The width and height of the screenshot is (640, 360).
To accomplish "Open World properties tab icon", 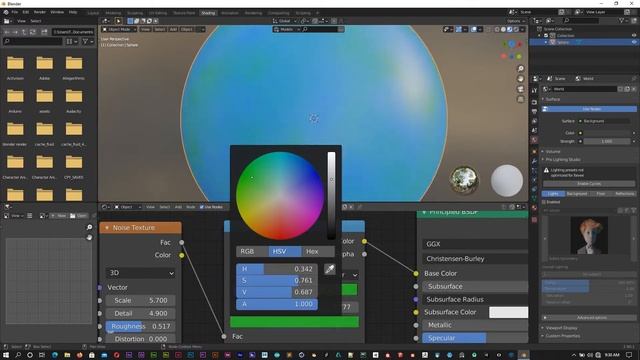I will [x=534, y=140].
